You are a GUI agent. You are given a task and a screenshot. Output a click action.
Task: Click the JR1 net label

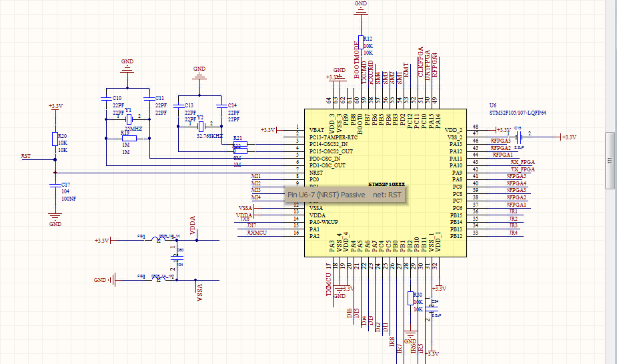click(x=513, y=211)
